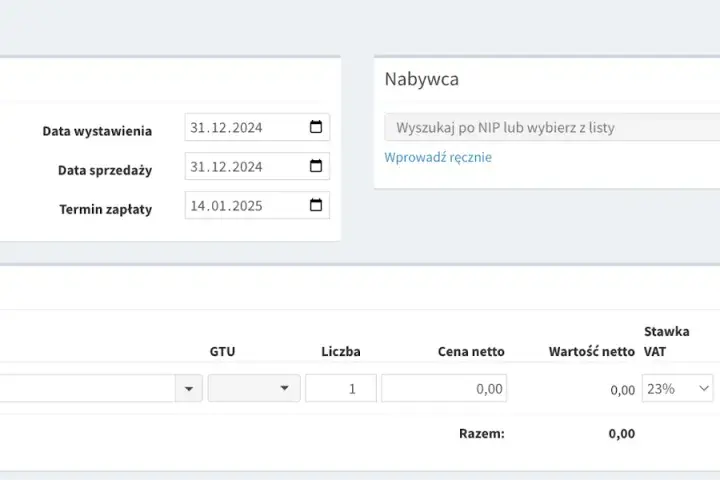Image resolution: width=720 pixels, height=480 pixels.
Task: Click the Liczba column header
Action: [x=341, y=352]
